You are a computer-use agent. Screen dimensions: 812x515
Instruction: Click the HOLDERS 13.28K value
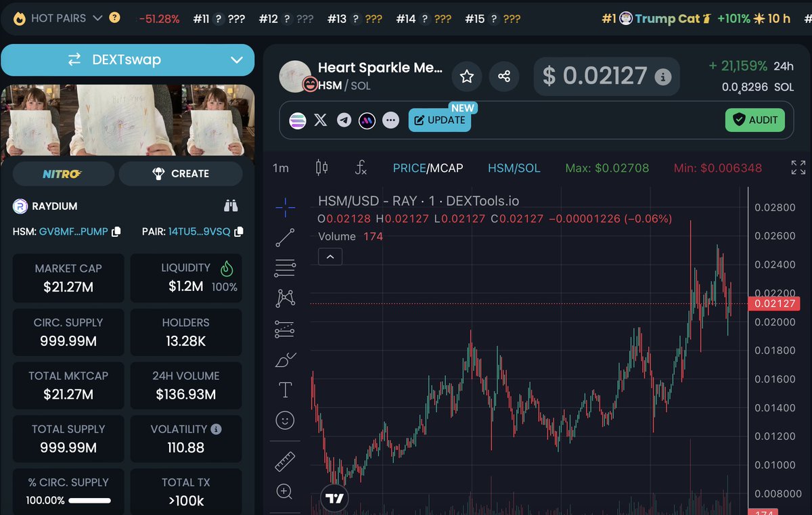(185, 341)
